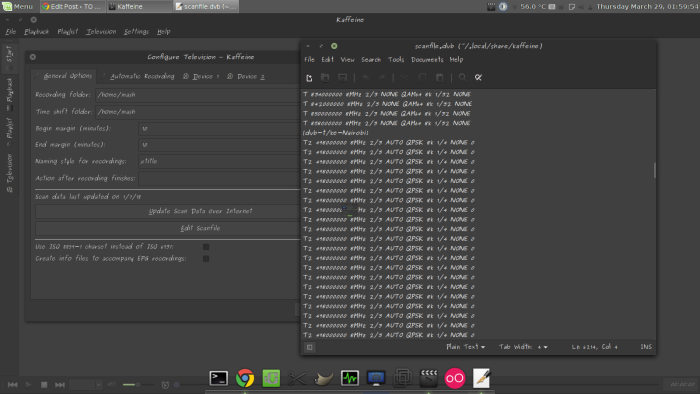Open Kaffeine's Playback menu
The width and height of the screenshot is (700, 394).
(37, 32)
